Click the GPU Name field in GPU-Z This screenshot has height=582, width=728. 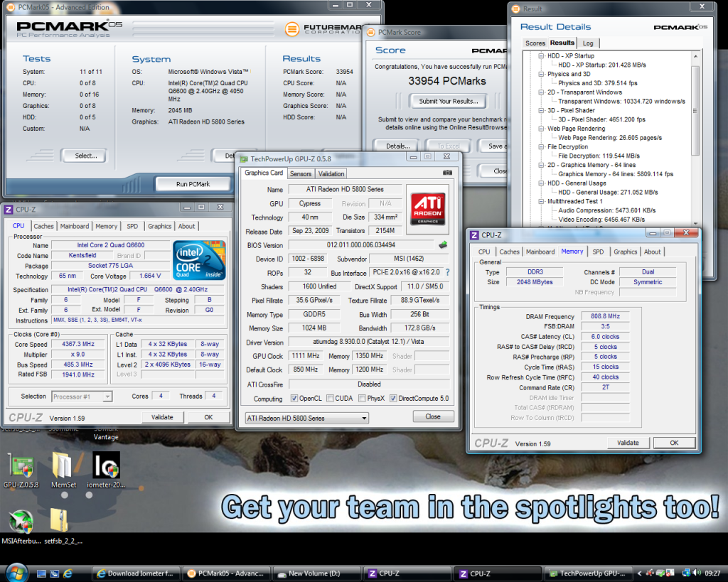pos(345,189)
